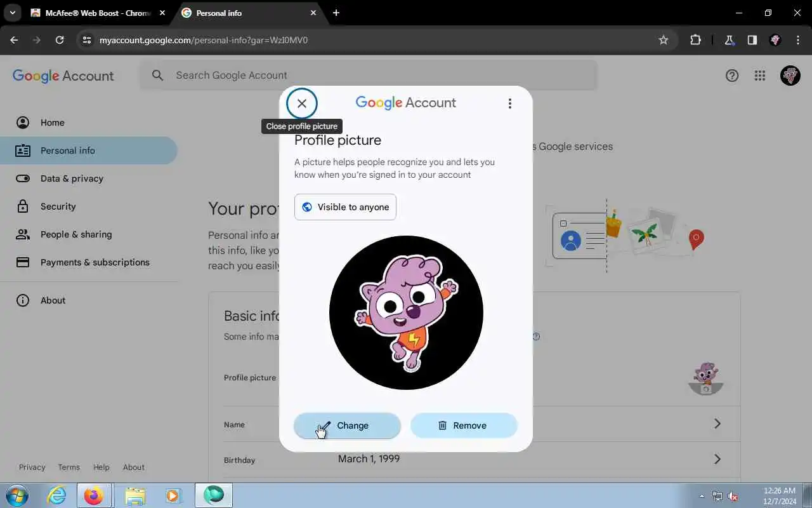
Task: Open the Visible to anyone setting
Action: (x=345, y=207)
